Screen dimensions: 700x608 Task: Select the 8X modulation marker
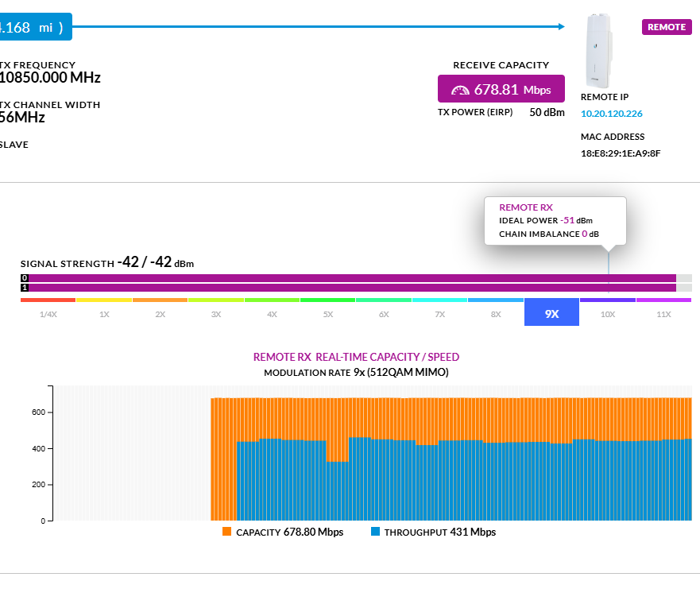495,315
